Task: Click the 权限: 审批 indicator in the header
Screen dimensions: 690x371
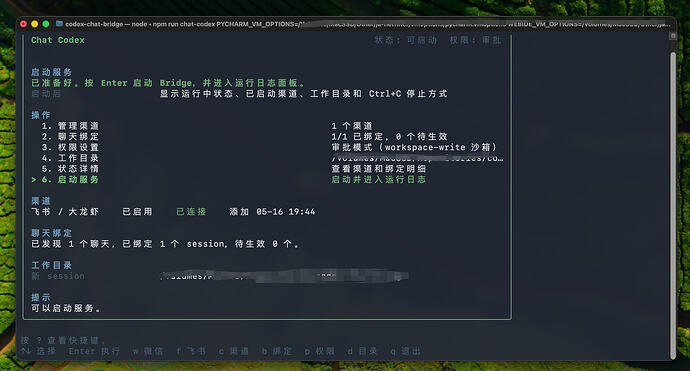Action: pos(475,40)
